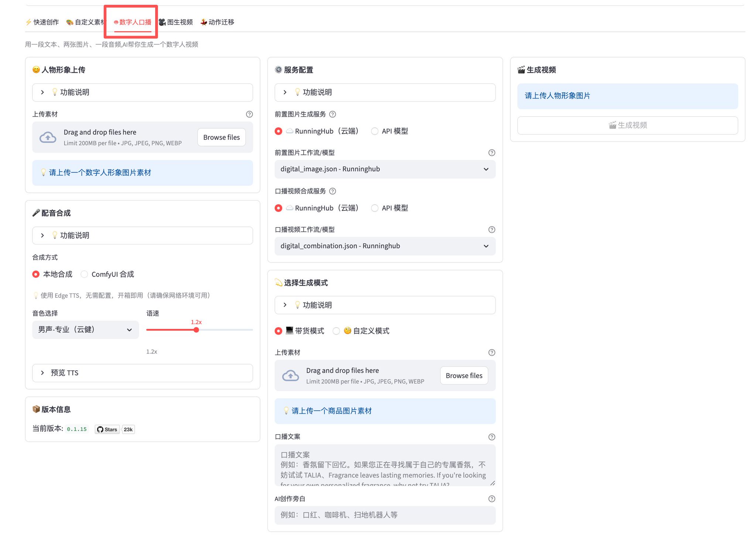This screenshot has height=548, width=756.
Task: Click the 口播文案 textarea resize handle
Action: [x=492, y=483]
